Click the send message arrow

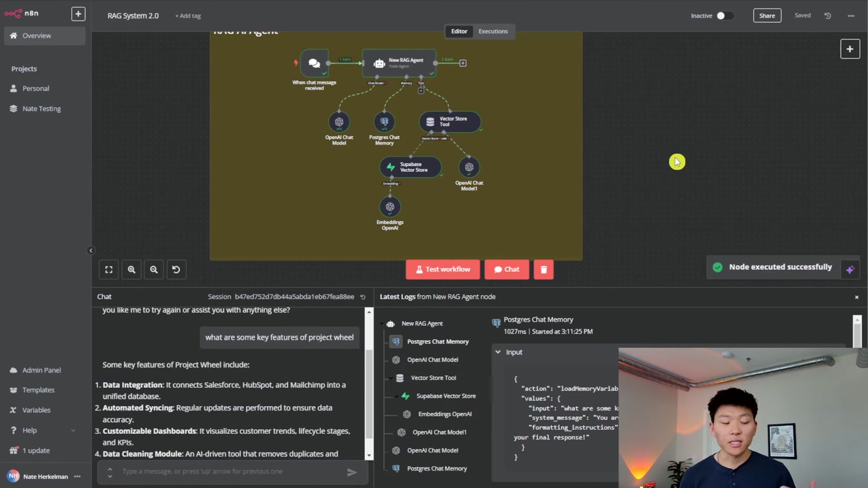(352, 473)
